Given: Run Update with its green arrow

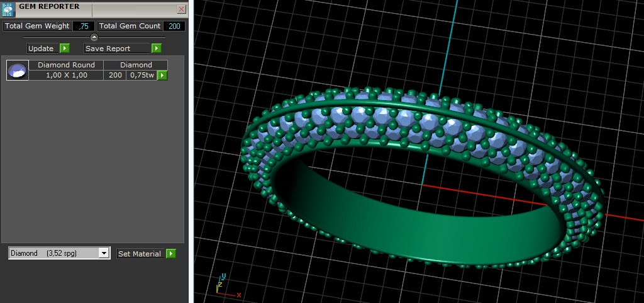Looking at the screenshot, I should 65,49.
